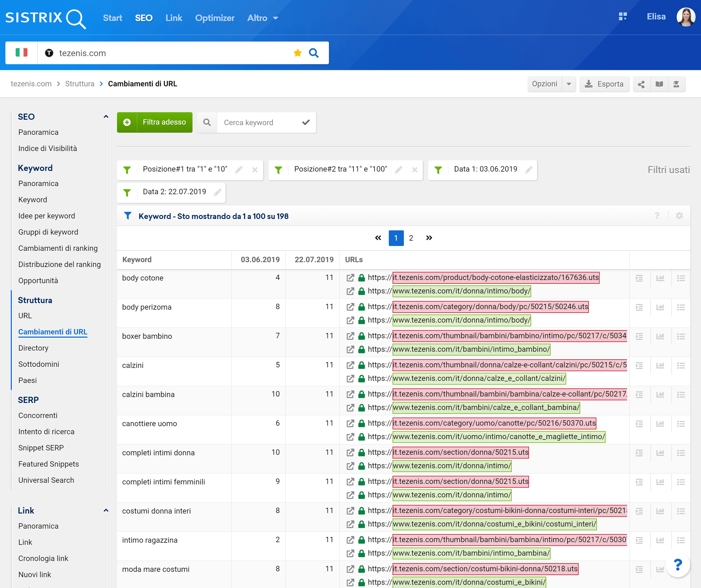The image size is (701, 588).
Task: Open history chart for calzini row
Action: [660, 366]
